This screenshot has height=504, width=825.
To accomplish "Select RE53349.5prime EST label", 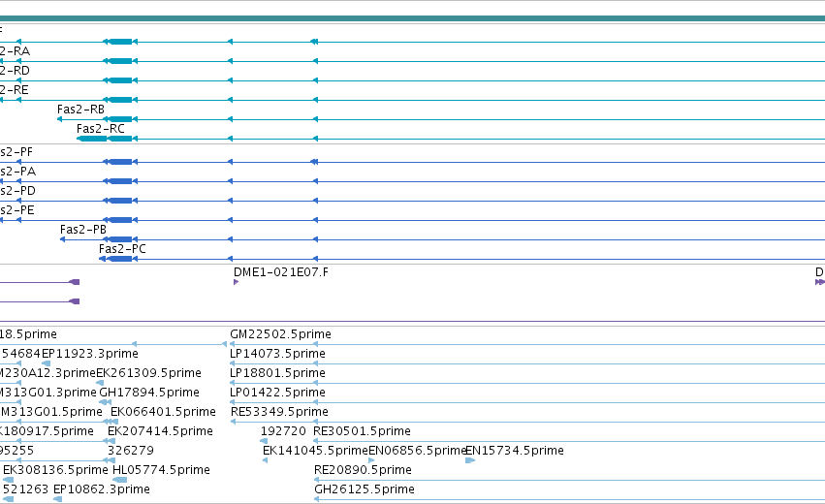I will [x=279, y=412].
